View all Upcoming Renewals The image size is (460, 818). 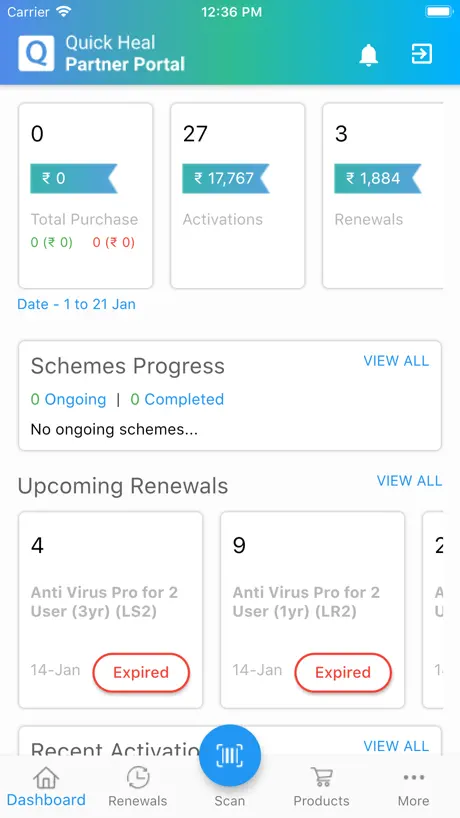[409, 480]
